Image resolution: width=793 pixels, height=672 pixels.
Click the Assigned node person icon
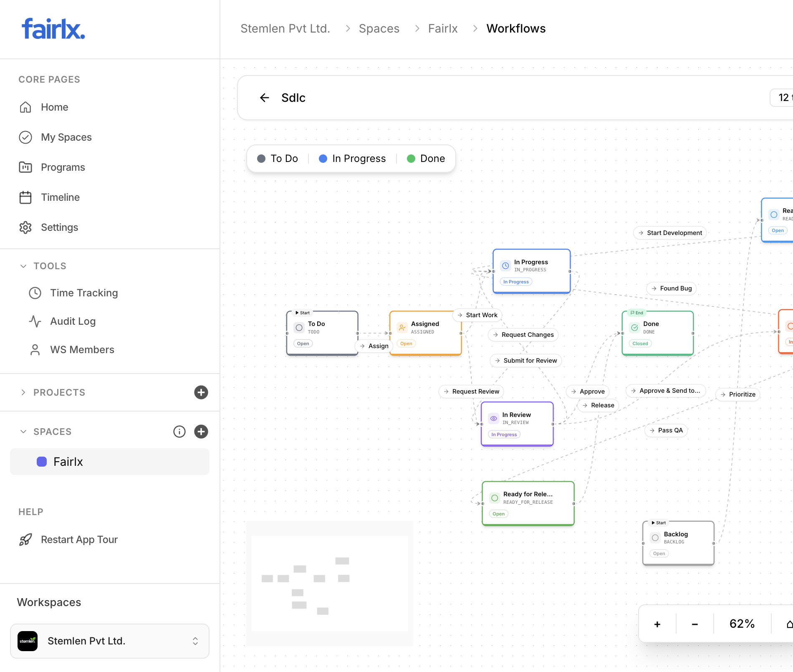(x=402, y=328)
